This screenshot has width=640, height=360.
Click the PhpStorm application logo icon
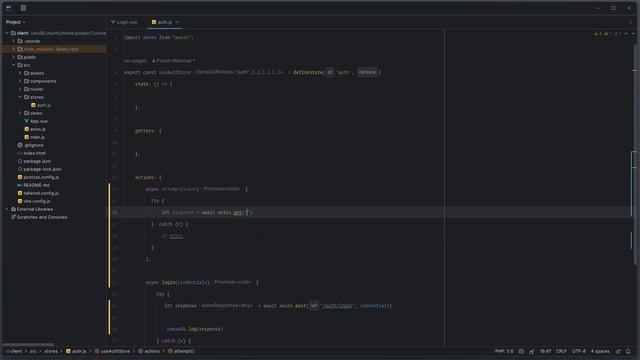[9, 8]
